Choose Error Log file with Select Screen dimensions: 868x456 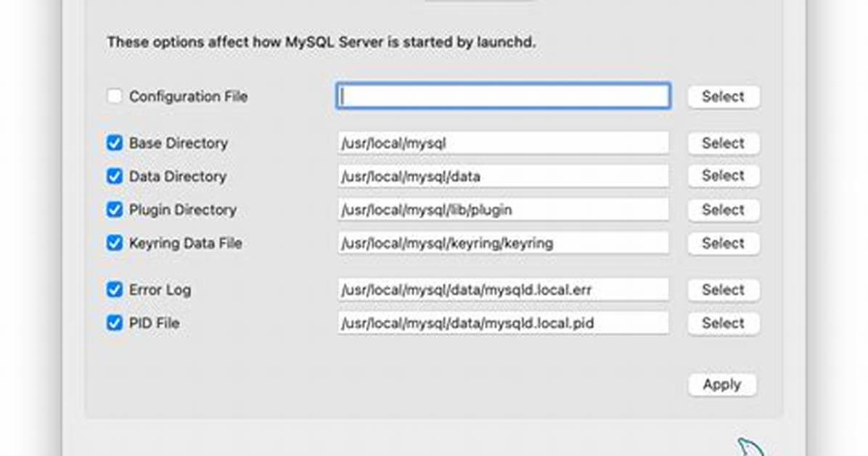(x=724, y=289)
